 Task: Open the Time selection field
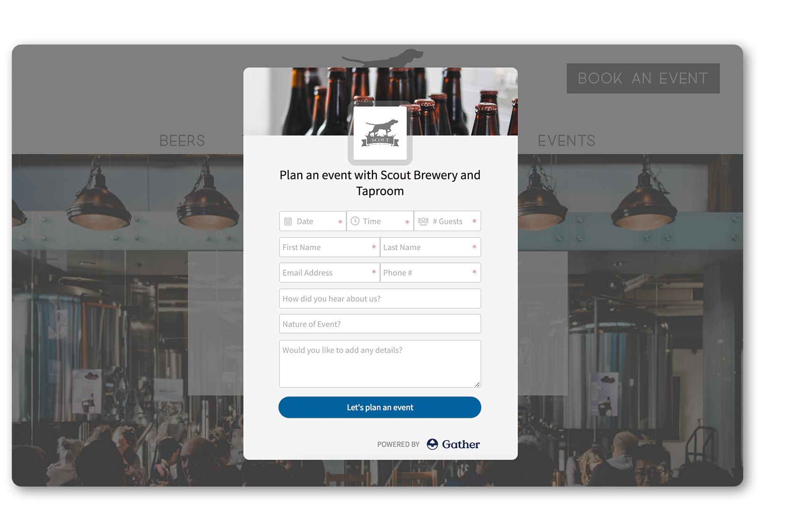click(380, 221)
